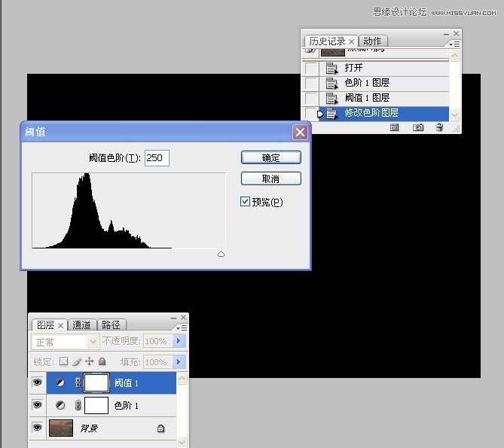The image size is (504, 448).
Task: Hide the 阈值 1 layer
Action: [37, 382]
